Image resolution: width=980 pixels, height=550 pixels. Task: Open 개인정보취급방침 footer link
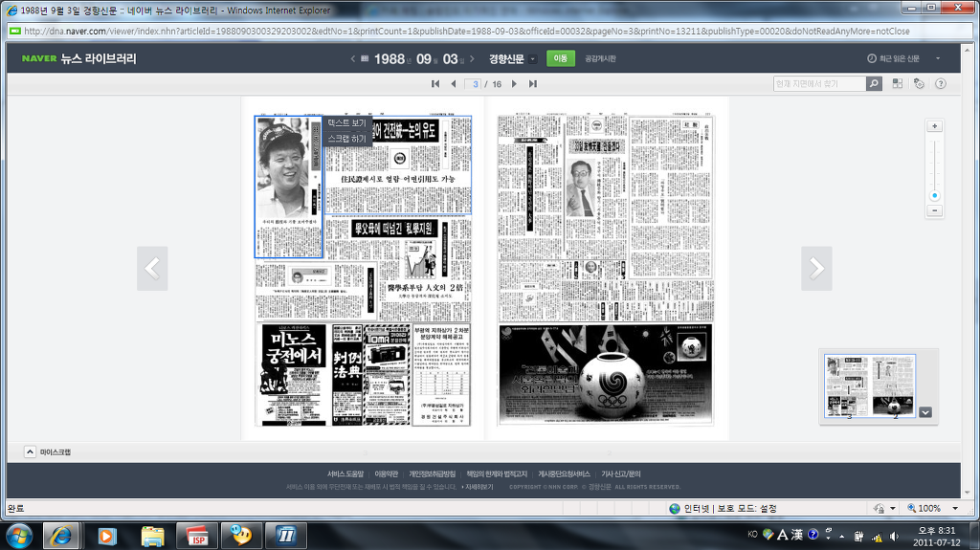(x=432, y=473)
